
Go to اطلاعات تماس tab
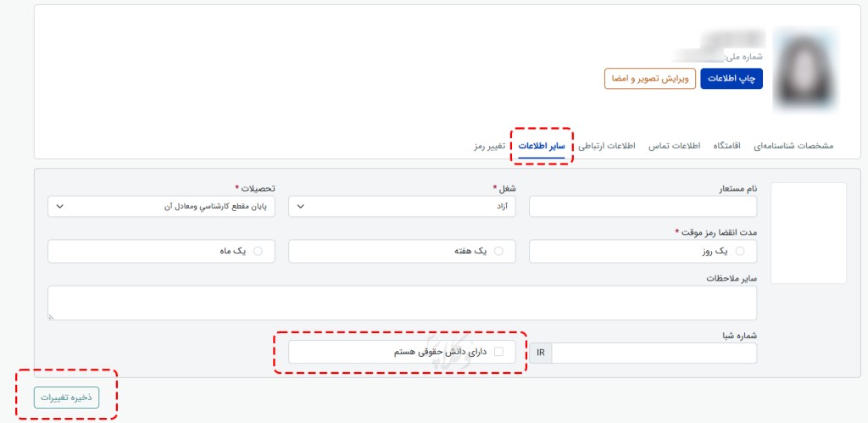point(674,146)
